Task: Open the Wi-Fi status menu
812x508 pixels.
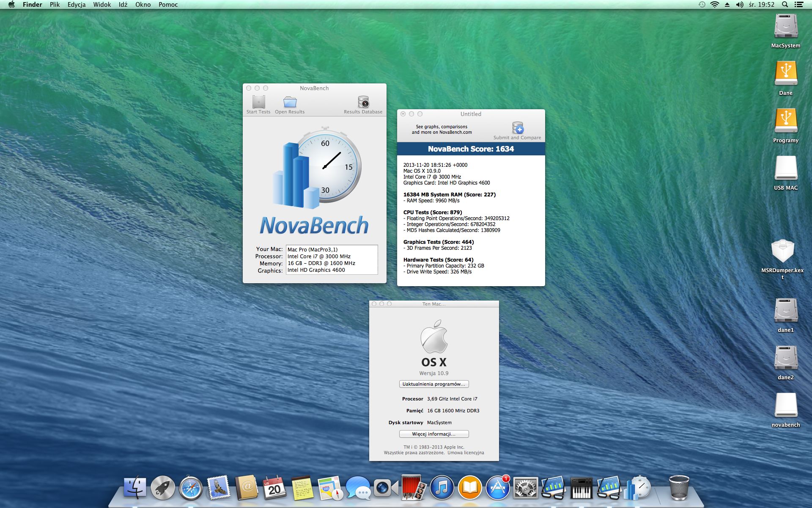Action: pyautogui.click(x=715, y=5)
